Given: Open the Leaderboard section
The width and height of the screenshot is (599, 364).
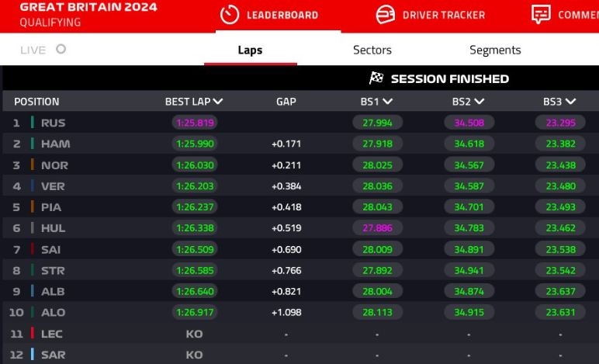Looking at the screenshot, I should coord(282,15).
